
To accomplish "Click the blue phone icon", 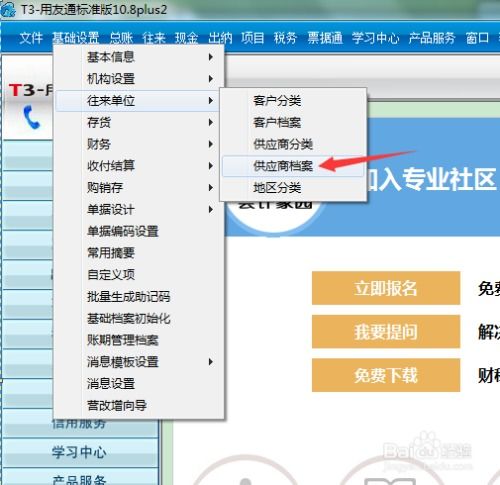I will pos(32,117).
